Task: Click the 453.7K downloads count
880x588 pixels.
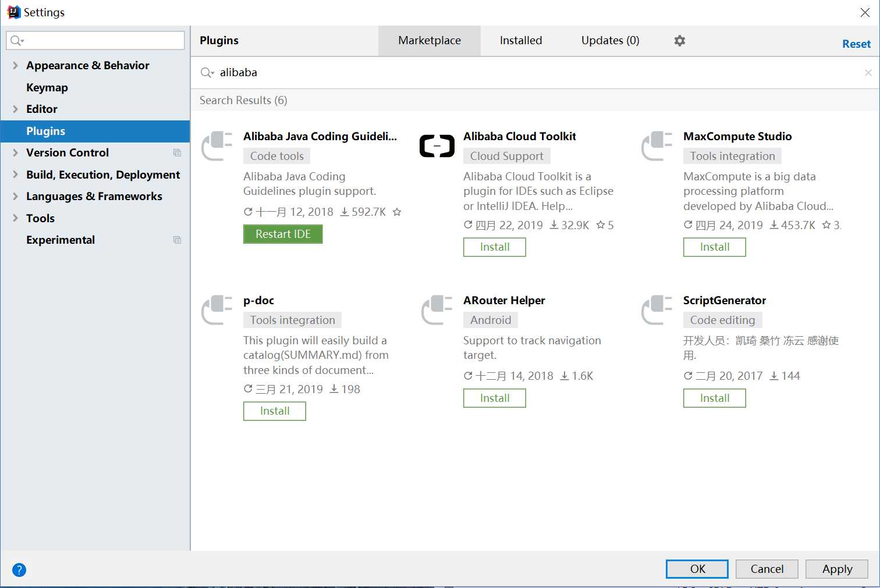Action: pyautogui.click(x=793, y=225)
